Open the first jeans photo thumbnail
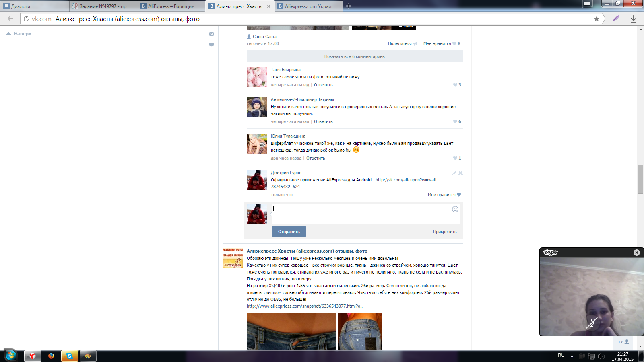The width and height of the screenshot is (644, 362). click(291, 331)
